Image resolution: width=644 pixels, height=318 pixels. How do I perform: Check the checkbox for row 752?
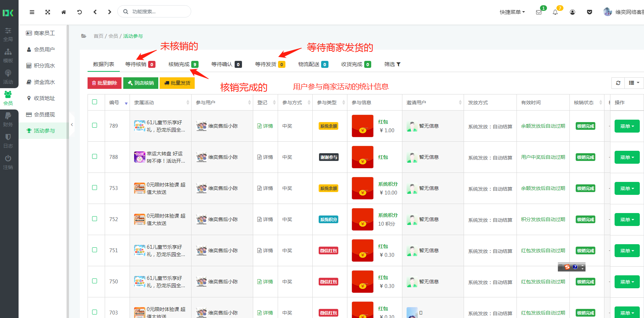click(x=95, y=219)
